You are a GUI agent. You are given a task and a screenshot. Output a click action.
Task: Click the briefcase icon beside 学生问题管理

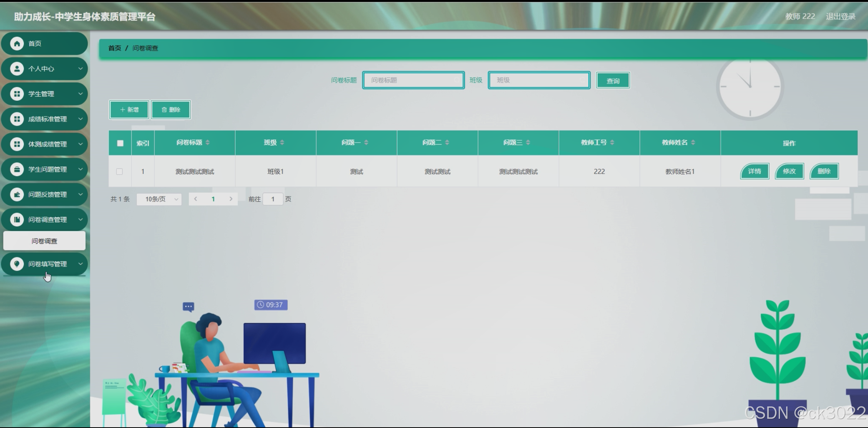[x=17, y=169]
